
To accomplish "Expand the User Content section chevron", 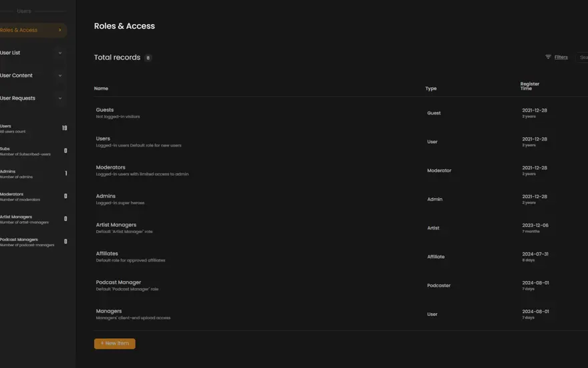I will tap(60, 76).
